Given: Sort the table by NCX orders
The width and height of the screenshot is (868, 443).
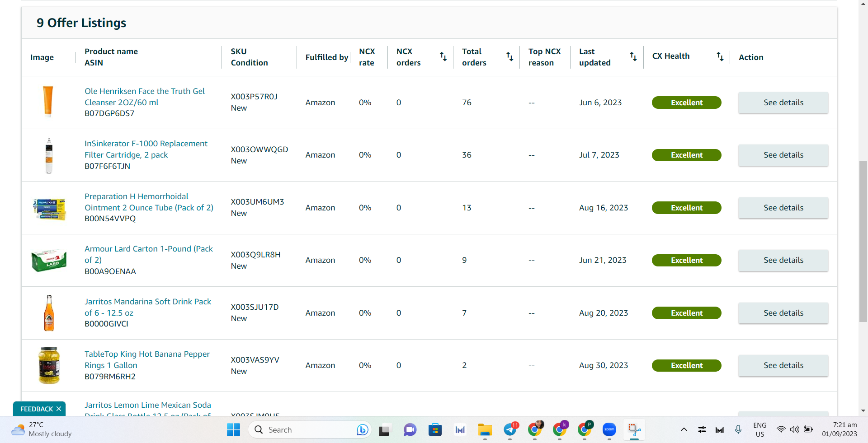Looking at the screenshot, I should (443, 57).
